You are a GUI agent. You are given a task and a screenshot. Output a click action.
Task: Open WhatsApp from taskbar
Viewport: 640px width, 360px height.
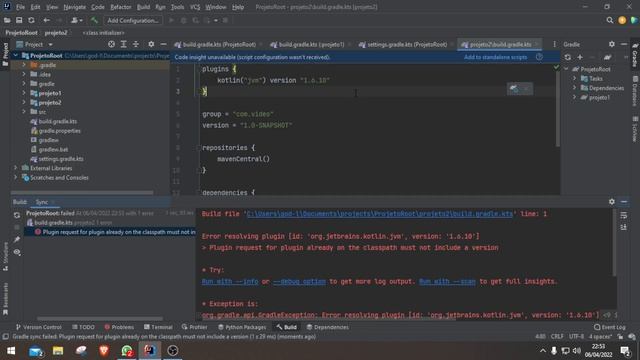click(x=127, y=351)
